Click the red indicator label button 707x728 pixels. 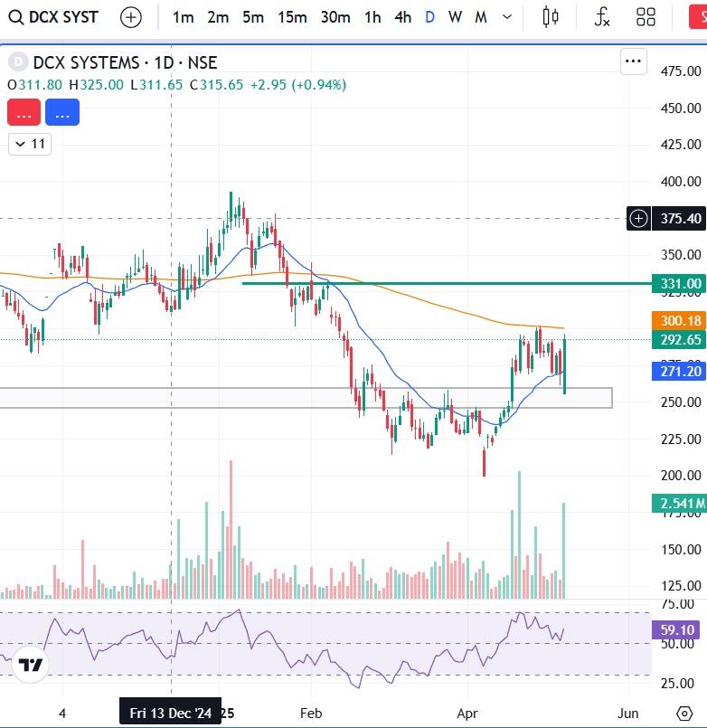tap(24, 112)
